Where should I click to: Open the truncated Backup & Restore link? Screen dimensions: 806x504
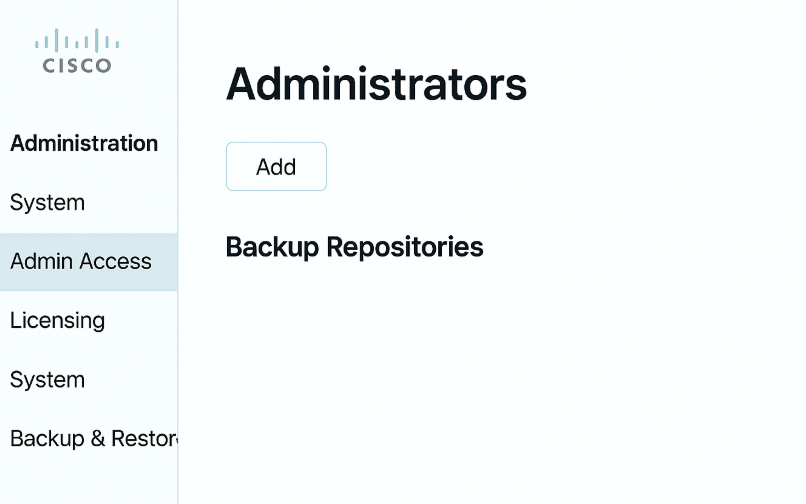pyautogui.click(x=94, y=439)
